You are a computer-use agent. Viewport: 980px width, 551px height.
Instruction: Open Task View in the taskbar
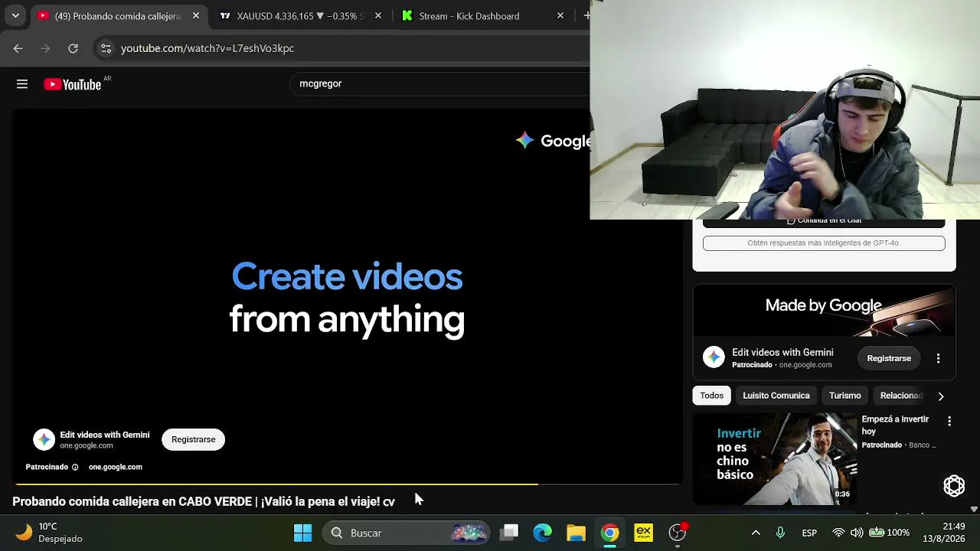tap(509, 533)
